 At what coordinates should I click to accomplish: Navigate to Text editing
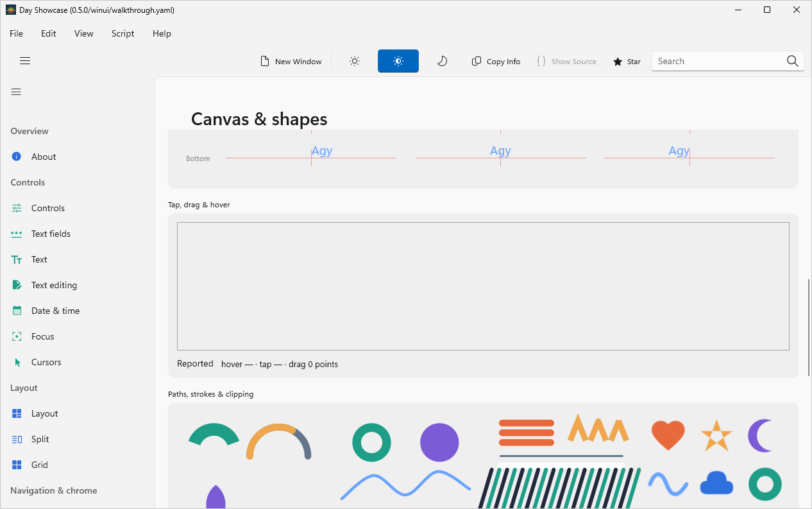(x=78, y=285)
